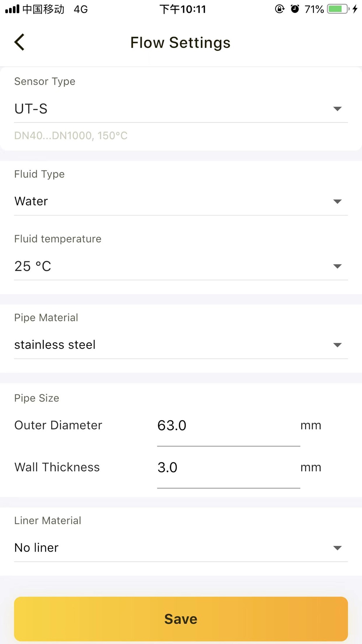This screenshot has width=362, height=644.
Task: Open the Sensor Type UT-S dropdown
Action: tap(181, 109)
